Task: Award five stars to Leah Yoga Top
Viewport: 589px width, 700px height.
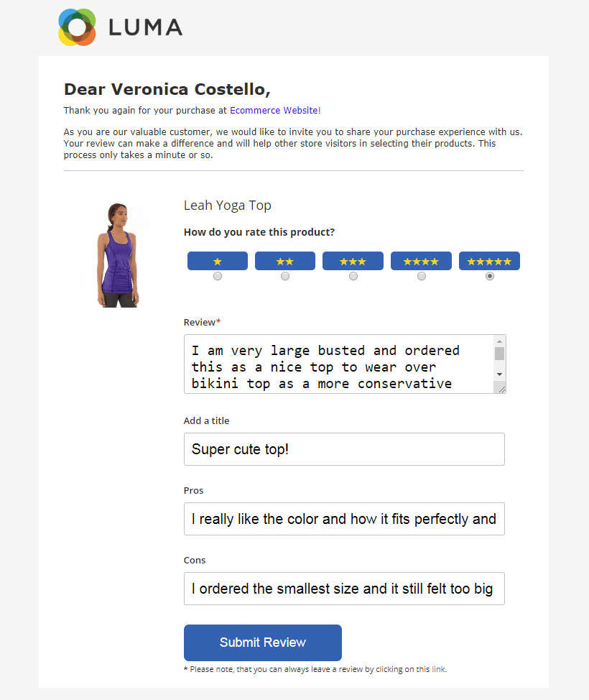Action: pyautogui.click(x=489, y=261)
